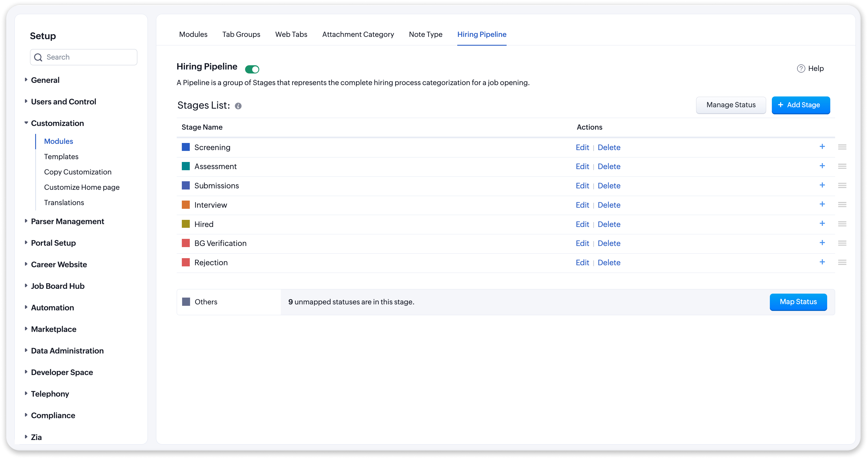Delete the BG Verification stage
Screen dimensions: 868x459
(x=609, y=243)
